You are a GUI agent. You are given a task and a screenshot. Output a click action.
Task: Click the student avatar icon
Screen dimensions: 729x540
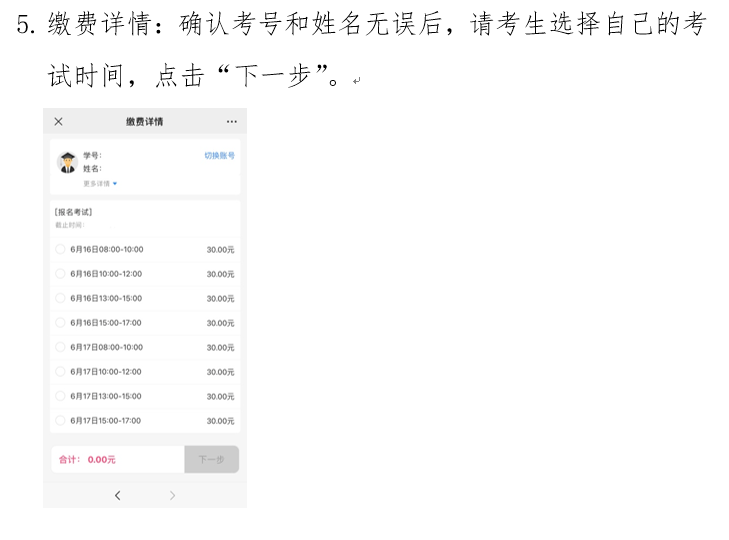(x=68, y=163)
